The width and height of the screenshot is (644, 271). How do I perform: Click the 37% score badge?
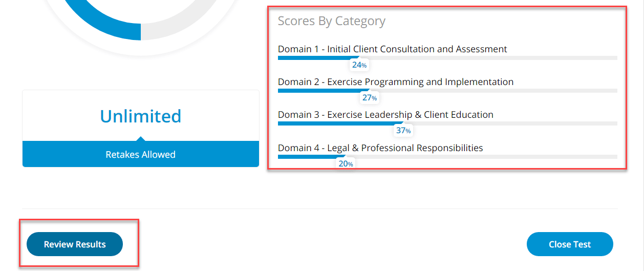[x=403, y=131]
